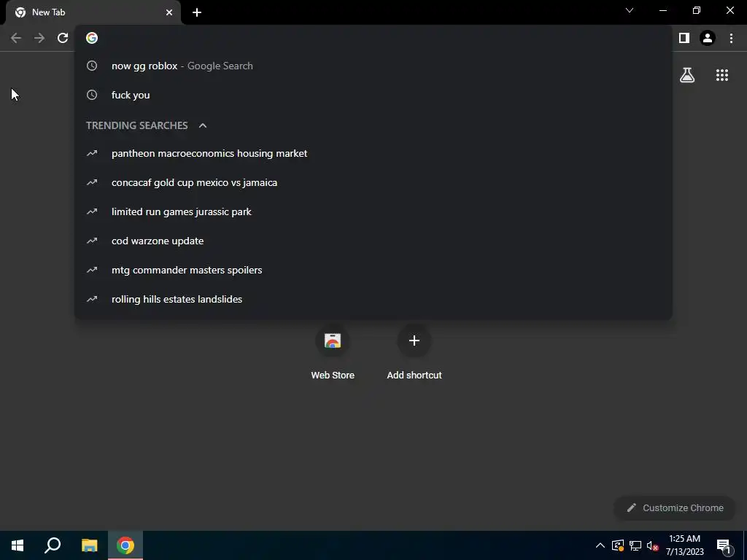Restore down the Chrome window
747x560 pixels.
(x=697, y=10)
